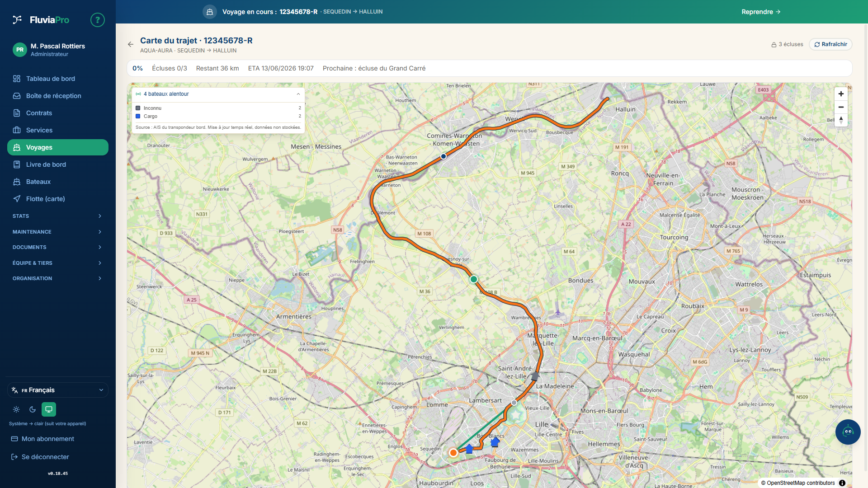This screenshot has width=868, height=488.
Task: Zoom in on the map
Action: (841, 94)
